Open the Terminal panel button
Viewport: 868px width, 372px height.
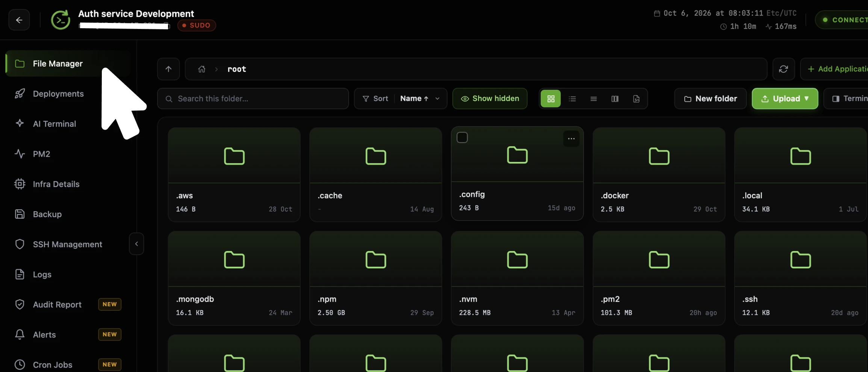tap(845, 98)
